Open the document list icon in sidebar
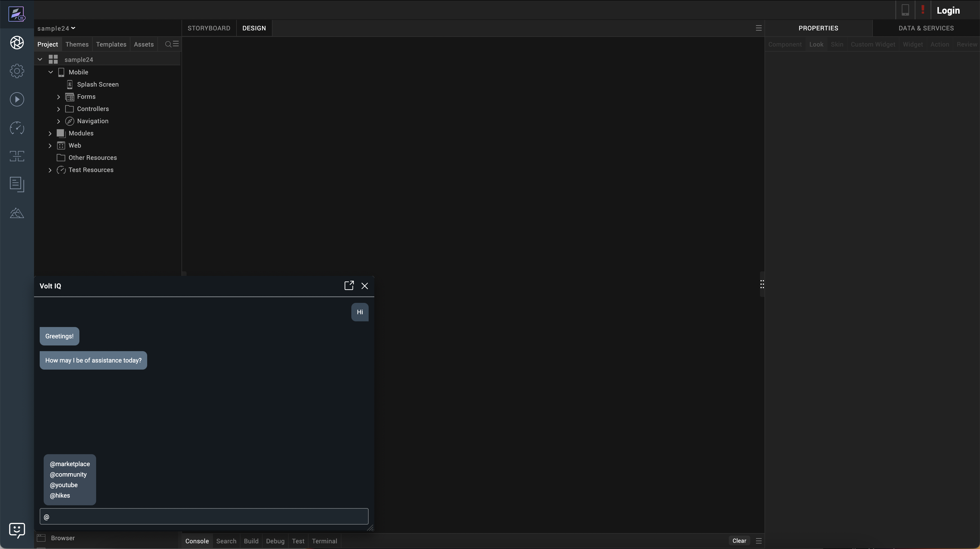 (17, 185)
